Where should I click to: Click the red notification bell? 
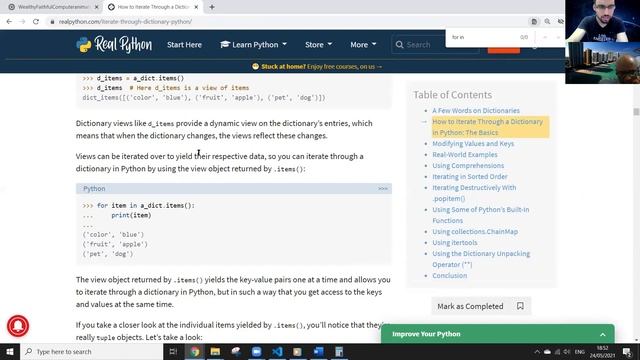click(x=18, y=326)
